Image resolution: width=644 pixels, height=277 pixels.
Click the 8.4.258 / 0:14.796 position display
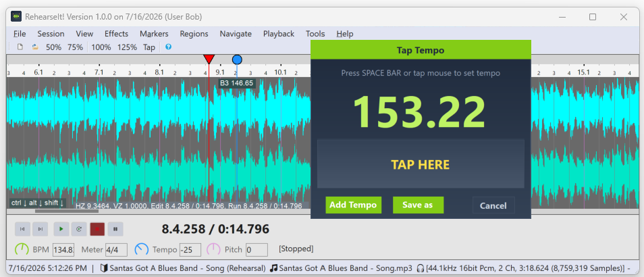click(215, 229)
